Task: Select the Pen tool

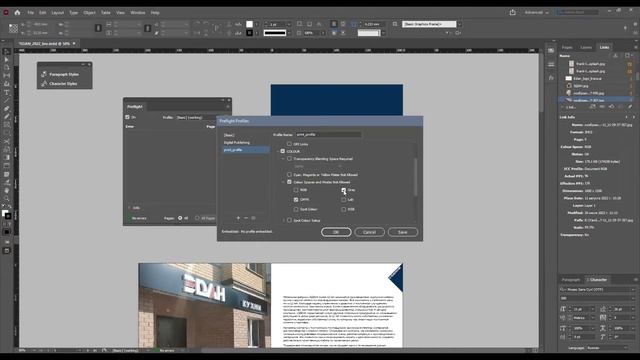Action: pyautogui.click(x=7, y=109)
